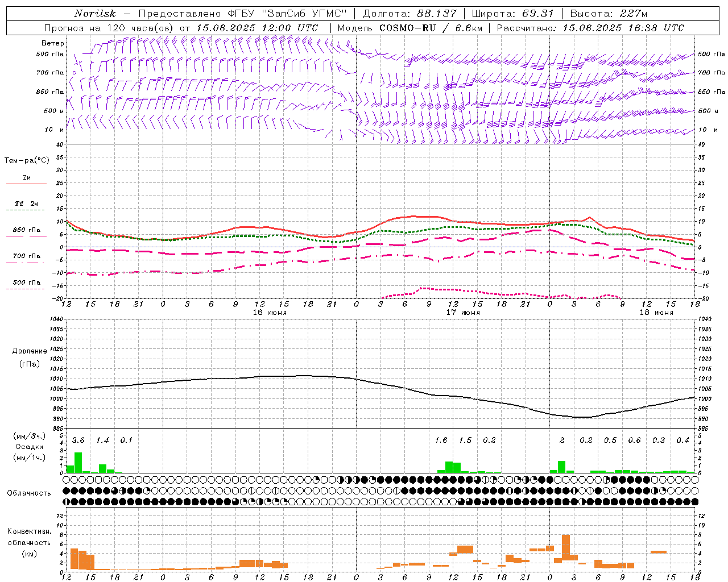The height and width of the screenshot is (582, 728).
Task: Click "Прогноз на 120 часа(ов)" forecast header
Action: 110,28
